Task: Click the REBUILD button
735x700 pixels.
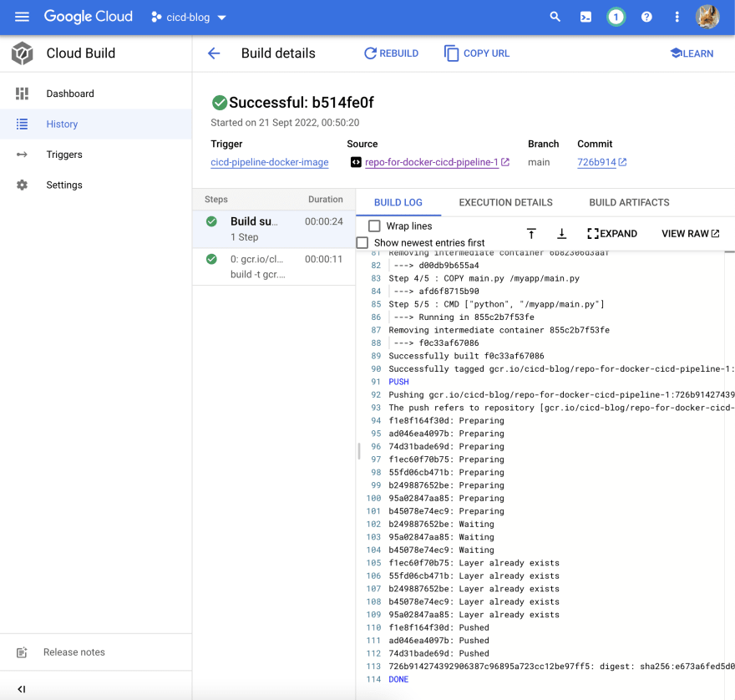Action: point(392,53)
